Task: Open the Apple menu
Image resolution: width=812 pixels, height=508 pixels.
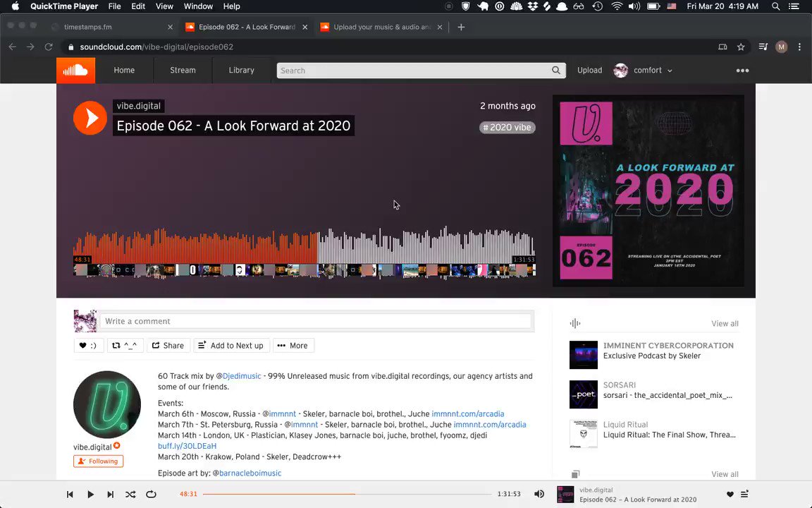Action: pyautogui.click(x=16, y=6)
